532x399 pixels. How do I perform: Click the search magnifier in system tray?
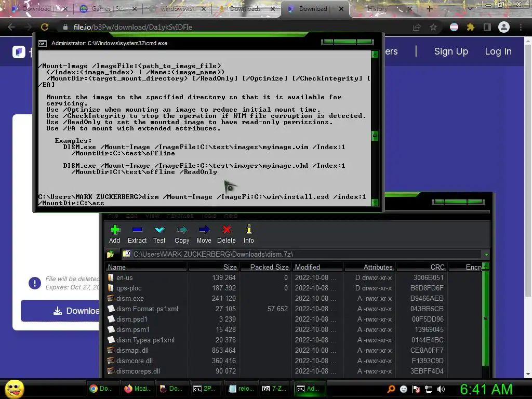click(391, 389)
